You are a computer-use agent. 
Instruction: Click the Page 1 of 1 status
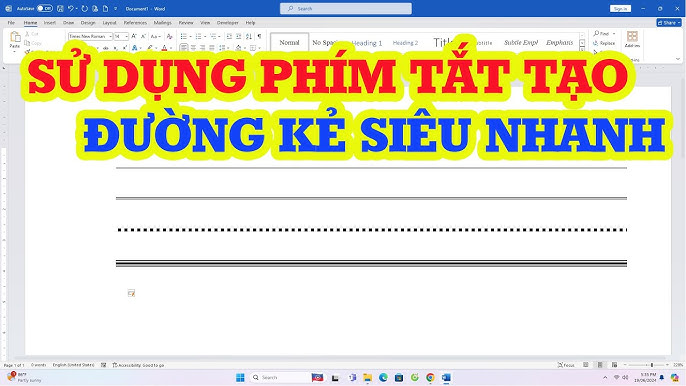pyautogui.click(x=14, y=365)
